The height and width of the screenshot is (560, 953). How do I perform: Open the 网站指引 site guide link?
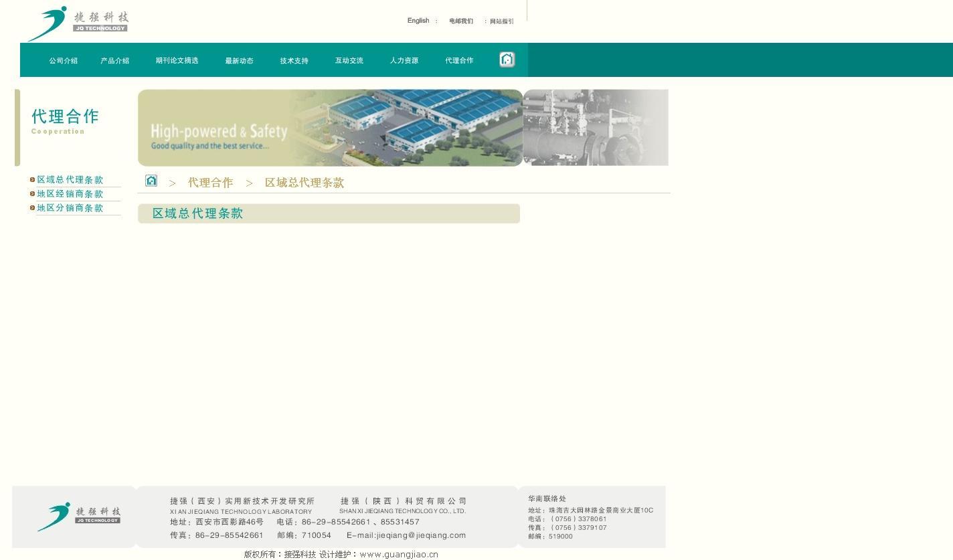(x=501, y=21)
